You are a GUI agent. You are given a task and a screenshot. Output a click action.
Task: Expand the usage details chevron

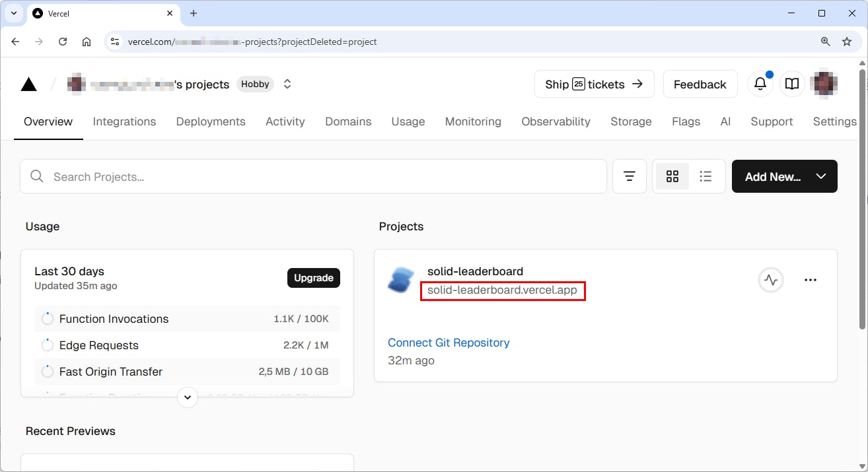tap(187, 397)
